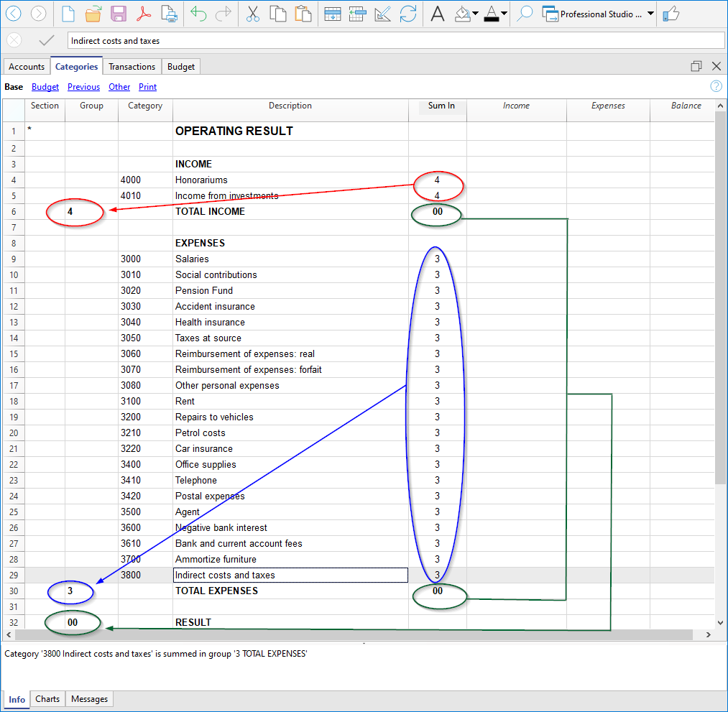The image size is (728, 712).
Task: Open Find with the magnifier icon
Action: [x=525, y=14]
